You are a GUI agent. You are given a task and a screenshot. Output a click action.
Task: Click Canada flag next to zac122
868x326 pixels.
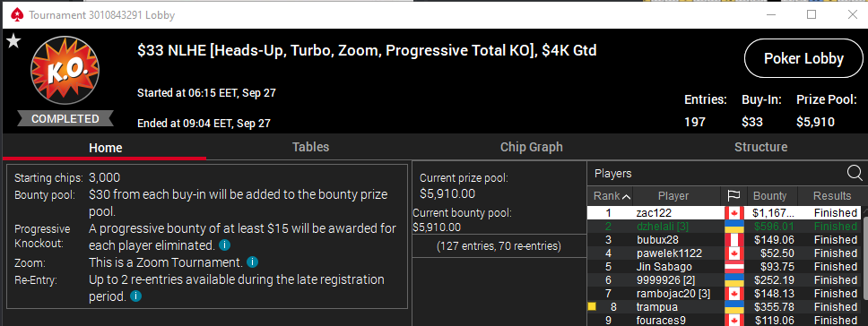733,213
